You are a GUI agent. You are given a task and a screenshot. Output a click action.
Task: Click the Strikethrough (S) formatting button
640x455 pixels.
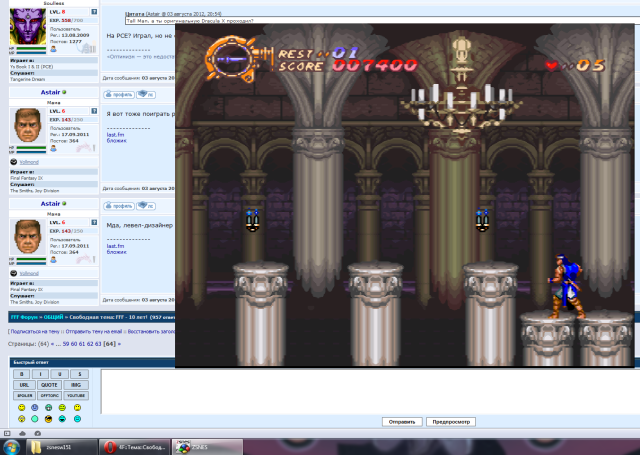click(x=79, y=374)
